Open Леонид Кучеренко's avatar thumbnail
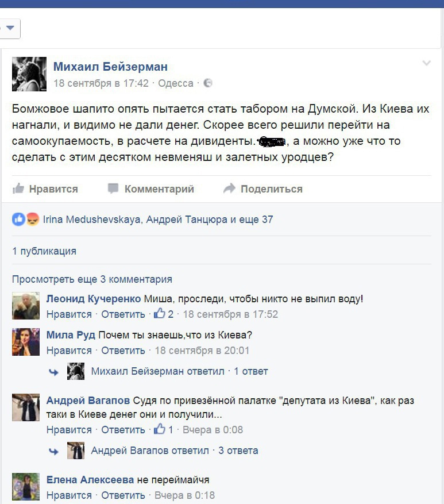The width and height of the screenshot is (444, 504). (x=26, y=306)
